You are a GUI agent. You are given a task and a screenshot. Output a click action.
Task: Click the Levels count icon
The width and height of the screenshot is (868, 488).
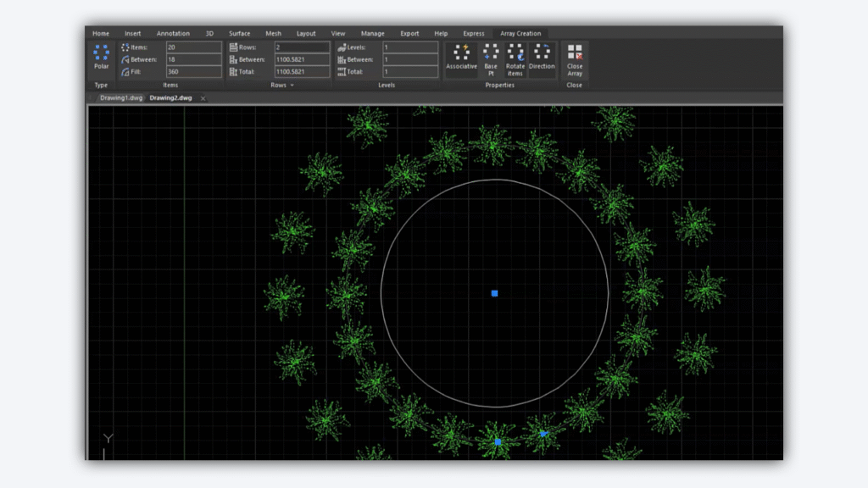tap(341, 47)
